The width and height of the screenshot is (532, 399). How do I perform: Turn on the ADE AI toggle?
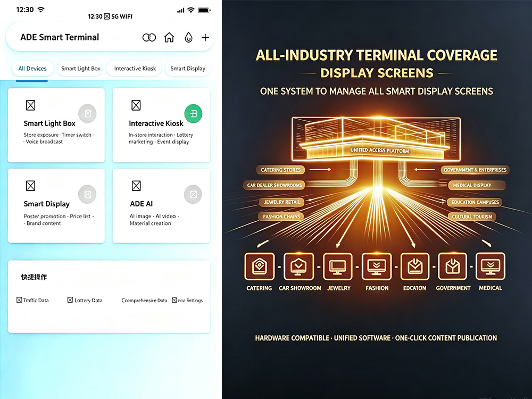tap(193, 194)
